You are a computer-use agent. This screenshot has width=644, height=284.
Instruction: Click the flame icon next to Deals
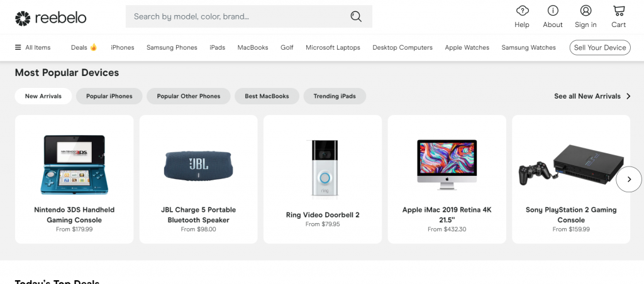[x=94, y=47]
